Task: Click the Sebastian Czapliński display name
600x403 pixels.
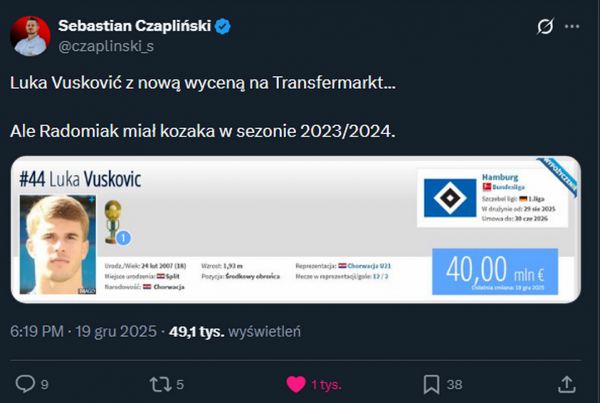Action: pos(135,26)
